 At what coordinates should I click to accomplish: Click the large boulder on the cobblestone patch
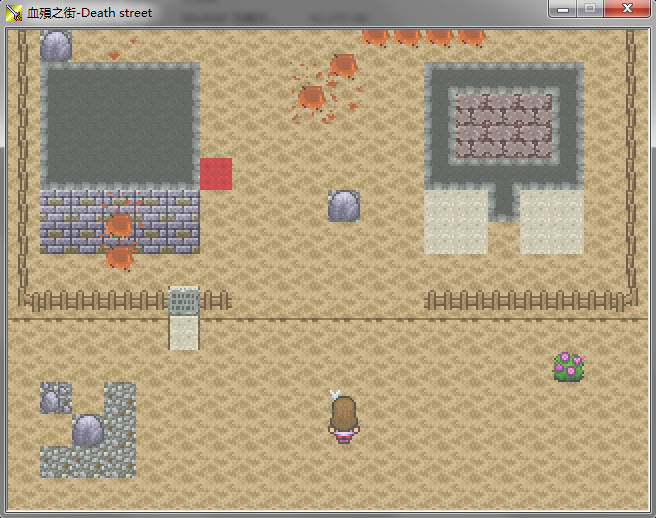point(88,430)
